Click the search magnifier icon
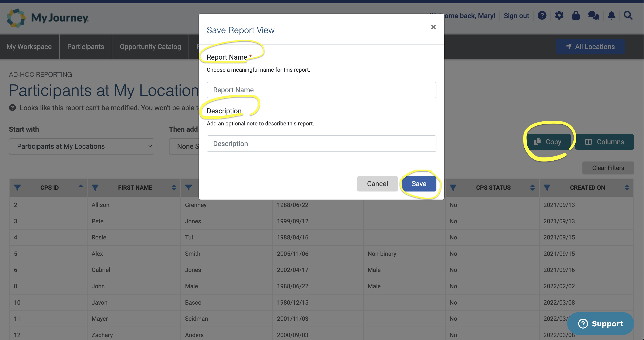The height and width of the screenshot is (340, 644). coord(628,15)
